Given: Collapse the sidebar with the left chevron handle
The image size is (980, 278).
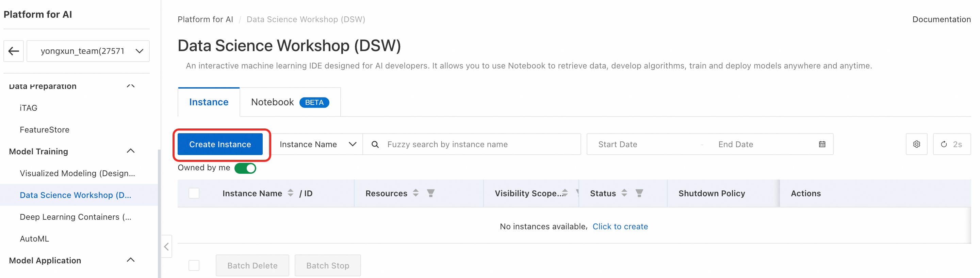Looking at the screenshot, I should (x=167, y=247).
